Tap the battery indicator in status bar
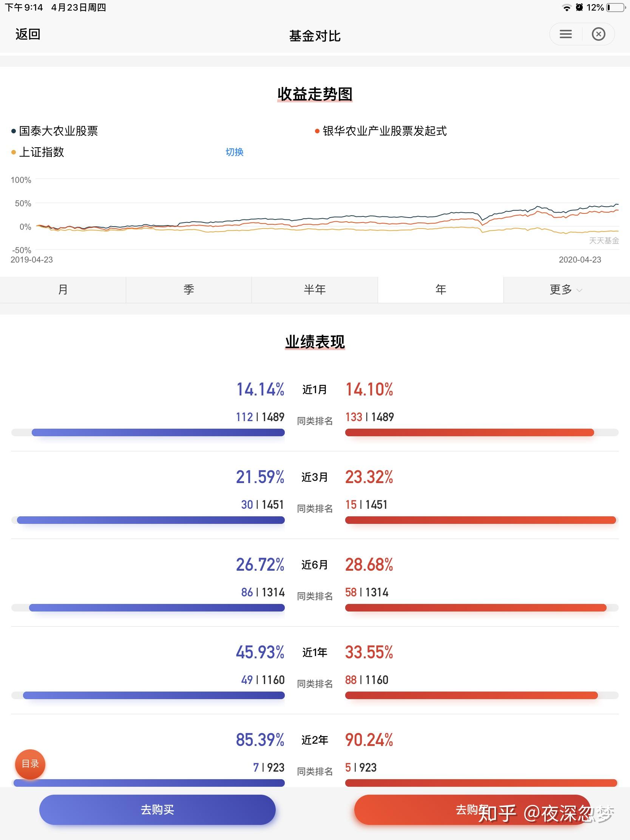630x840 pixels. [615, 8]
